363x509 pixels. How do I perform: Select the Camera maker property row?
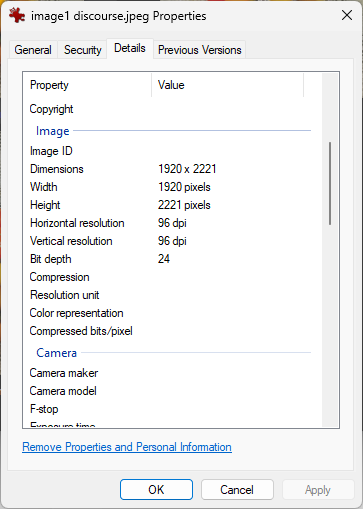pos(167,373)
